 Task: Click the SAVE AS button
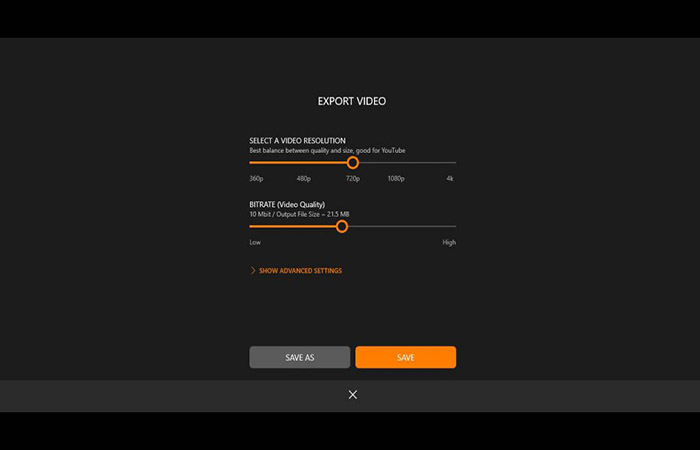tap(300, 357)
